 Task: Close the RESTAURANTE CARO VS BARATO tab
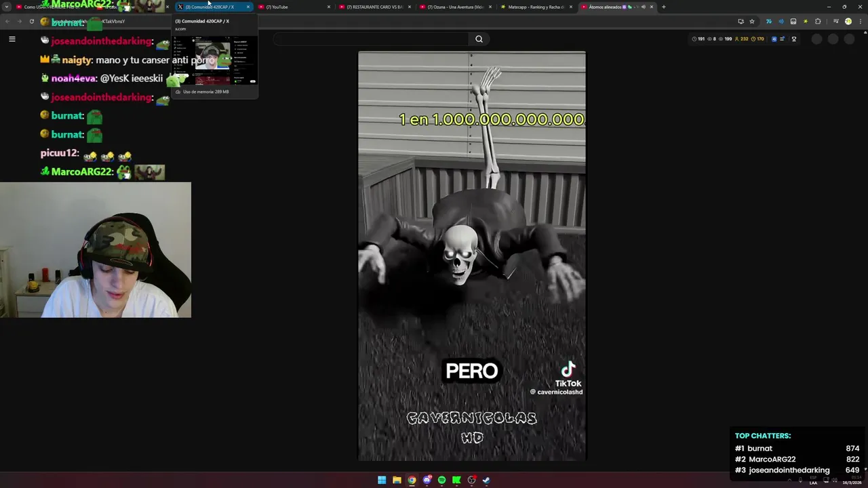(x=410, y=7)
